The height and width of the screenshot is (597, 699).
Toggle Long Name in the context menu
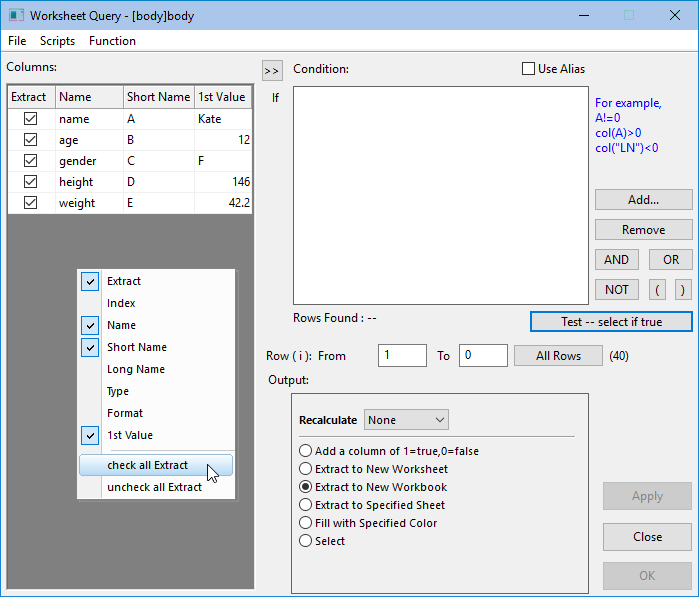(135, 369)
